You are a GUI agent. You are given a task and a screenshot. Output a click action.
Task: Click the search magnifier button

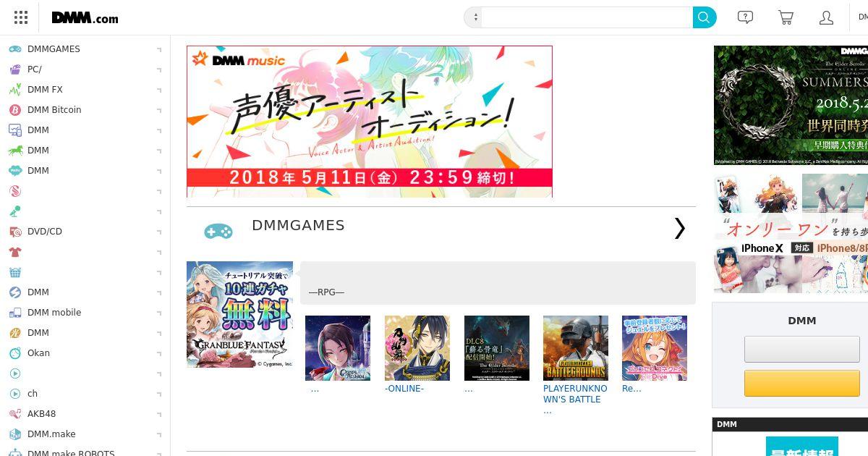[705, 17]
